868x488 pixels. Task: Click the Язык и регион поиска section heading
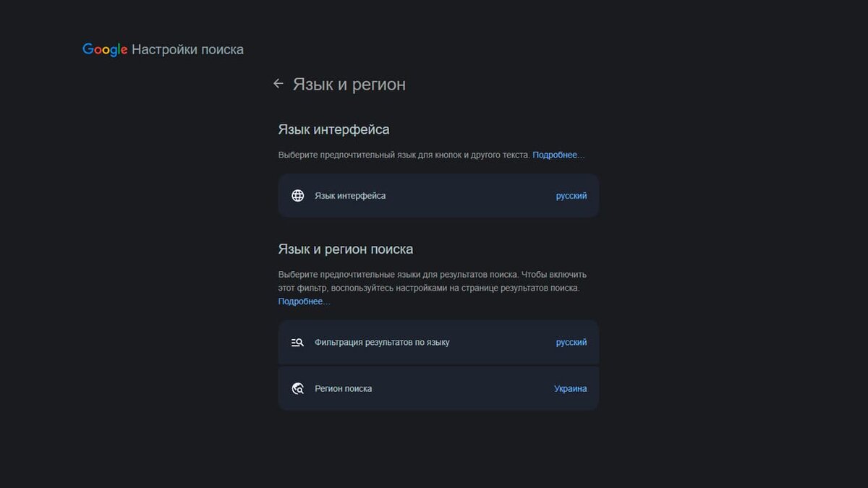346,249
